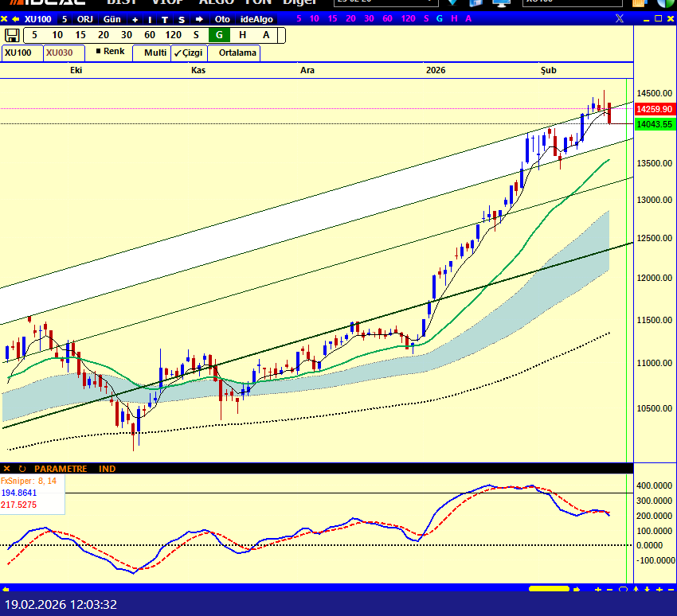Open PARAMETRE in indicator panel

61,469
